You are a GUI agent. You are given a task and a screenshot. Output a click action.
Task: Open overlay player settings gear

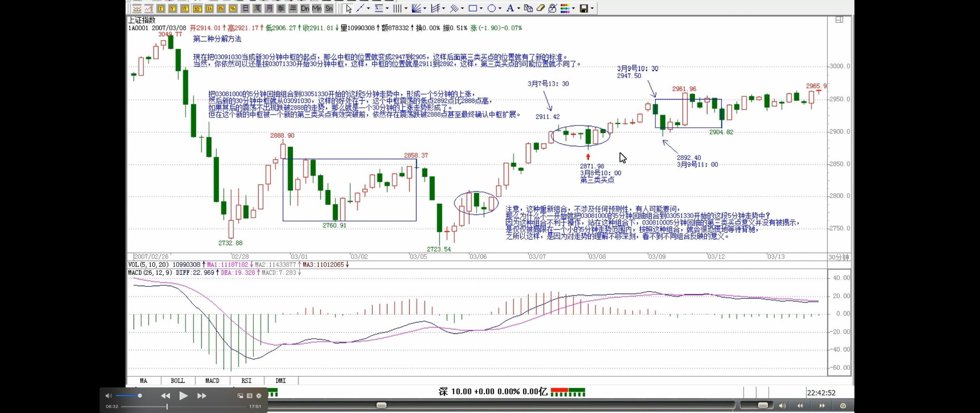tap(259, 396)
